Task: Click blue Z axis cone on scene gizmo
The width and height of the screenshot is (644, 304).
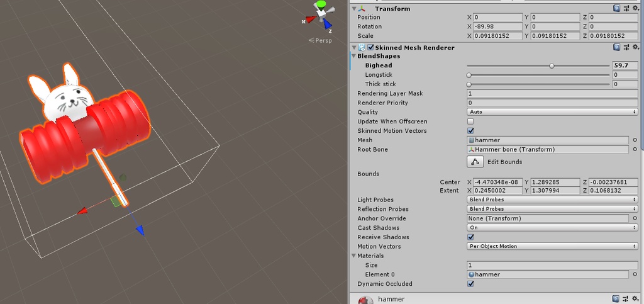Action: [x=327, y=25]
